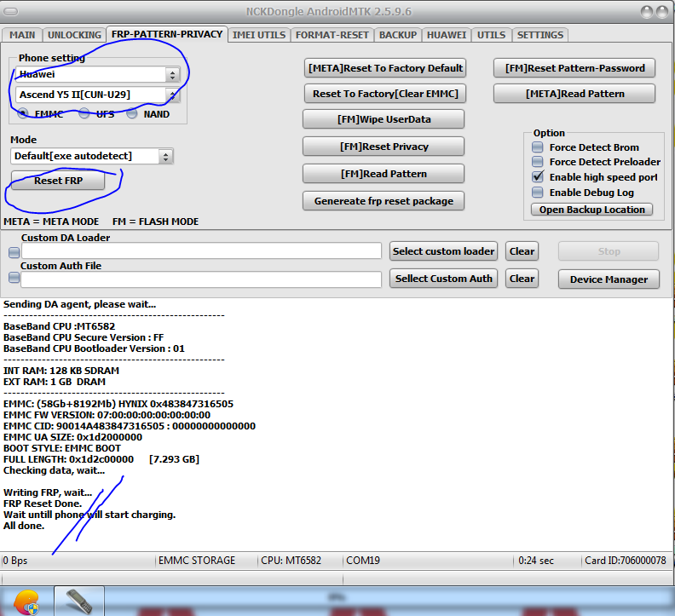Select the EMMC radio button
Image resolution: width=675 pixels, height=616 pixels.
pyautogui.click(x=23, y=113)
